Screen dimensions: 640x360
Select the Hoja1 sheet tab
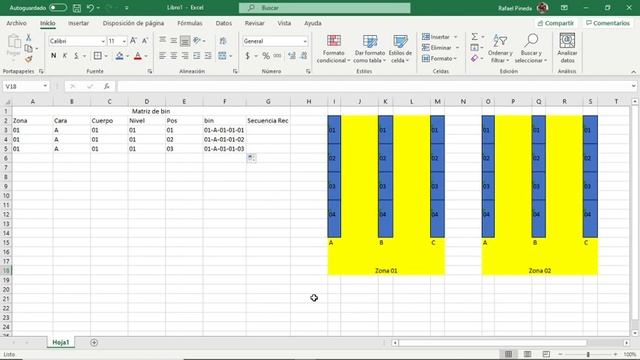click(x=61, y=342)
